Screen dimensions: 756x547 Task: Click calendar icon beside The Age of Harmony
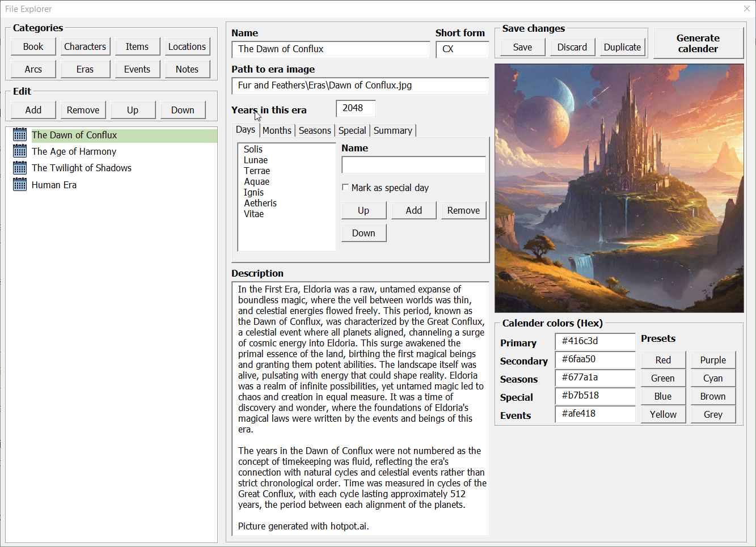(20, 151)
